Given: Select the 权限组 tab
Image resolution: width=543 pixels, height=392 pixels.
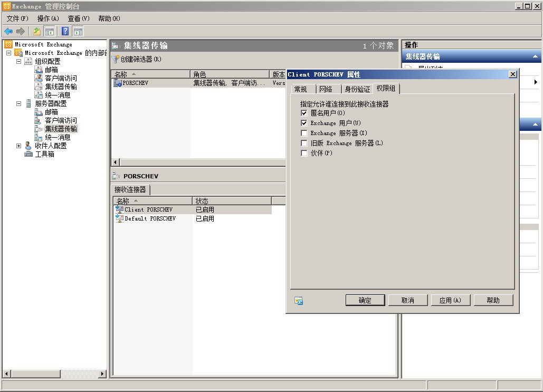Looking at the screenshot, I should point(386,88).
